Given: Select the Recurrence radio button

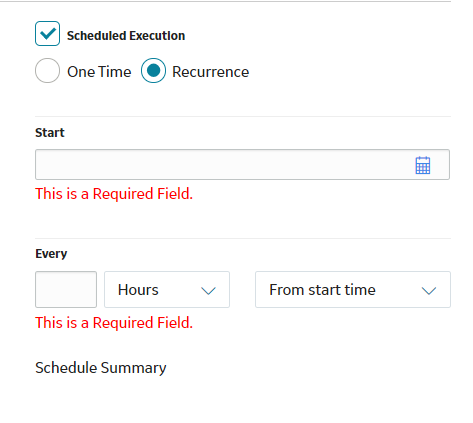Looking at the screenshot, I should coord(153,71).
